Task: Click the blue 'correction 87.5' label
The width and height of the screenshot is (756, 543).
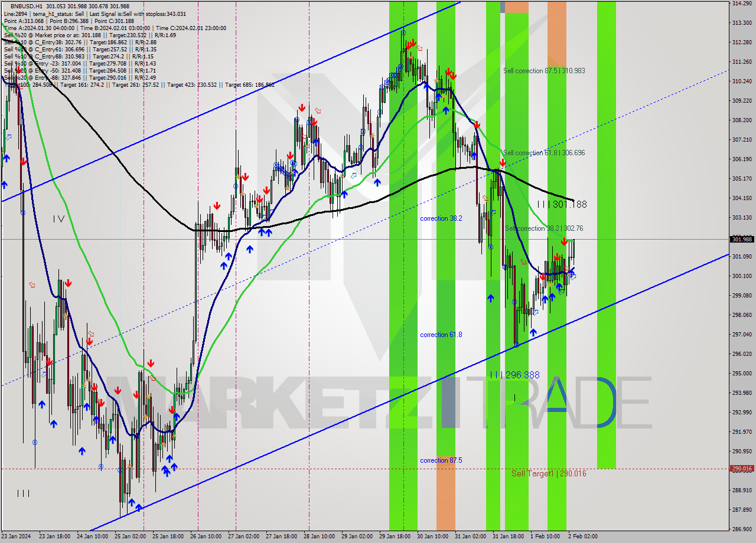Action: pos(441,460)
